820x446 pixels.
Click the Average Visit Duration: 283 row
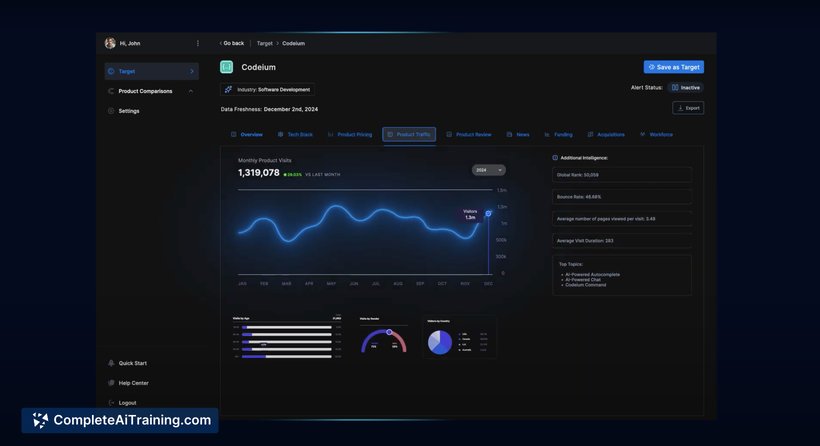[622, 241]
